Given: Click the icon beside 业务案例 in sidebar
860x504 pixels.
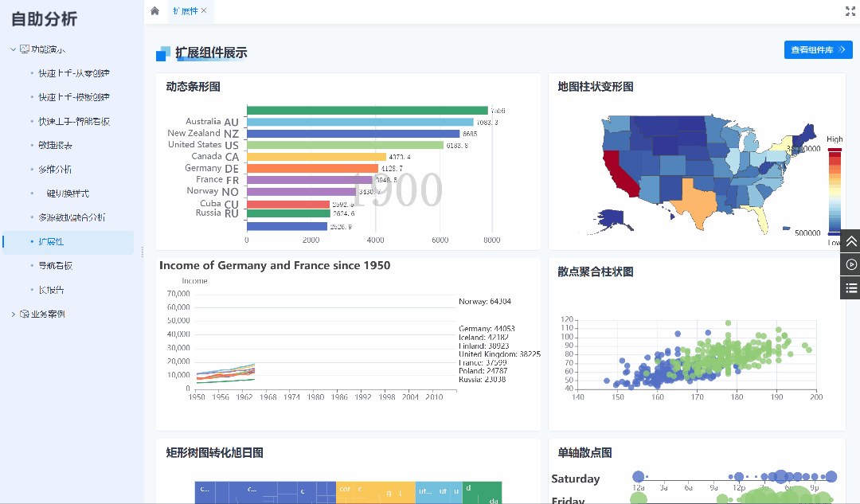Looking at the screenshot, I should [x=25, y=315].
